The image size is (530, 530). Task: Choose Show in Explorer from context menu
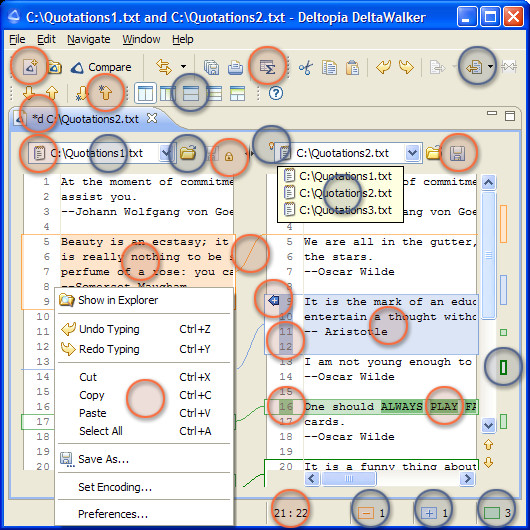[x=144, y=300]
